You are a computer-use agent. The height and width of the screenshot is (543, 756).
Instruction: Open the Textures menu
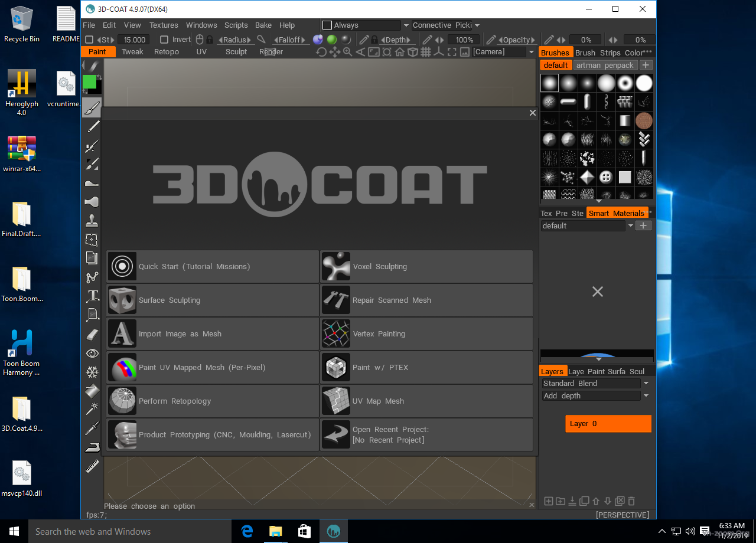click(164, 25)
